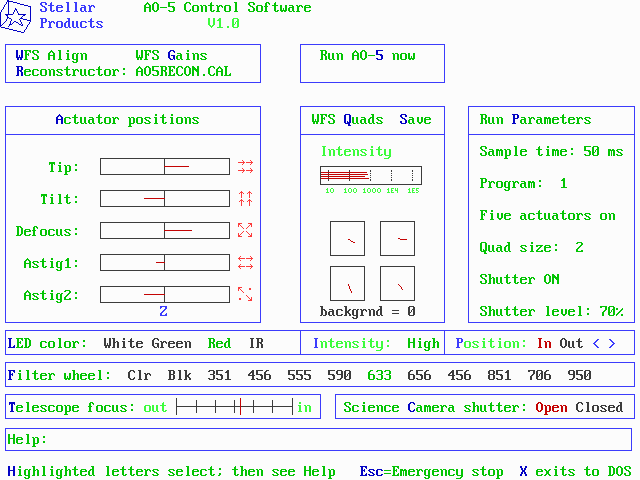Click the Position left arrow
Image resolution: width=640 pixels, height=480 pixels.
(x=596, y=343)
